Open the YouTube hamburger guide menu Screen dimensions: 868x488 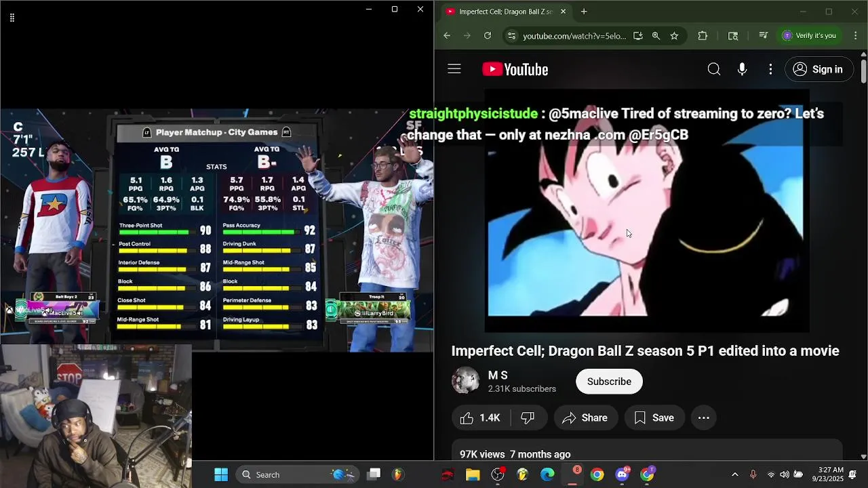pyautogui.click(x=454, y=69)
